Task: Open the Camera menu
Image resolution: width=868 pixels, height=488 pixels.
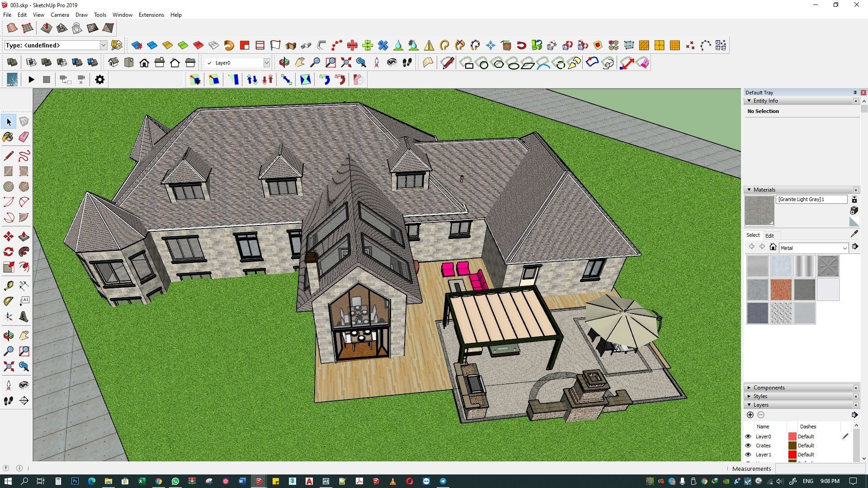Action: click(60, 14)
